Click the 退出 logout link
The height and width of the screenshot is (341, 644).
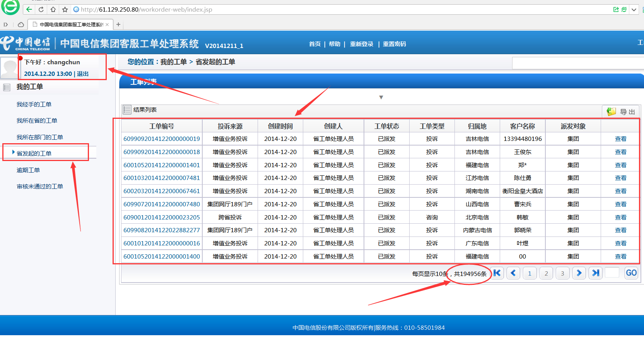click(x=83, y=74)
